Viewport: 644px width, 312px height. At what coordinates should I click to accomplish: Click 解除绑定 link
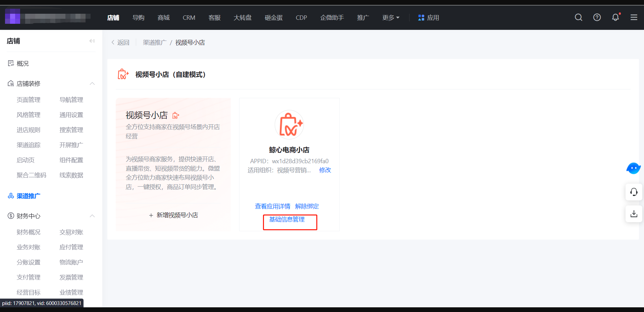(307, 206)
